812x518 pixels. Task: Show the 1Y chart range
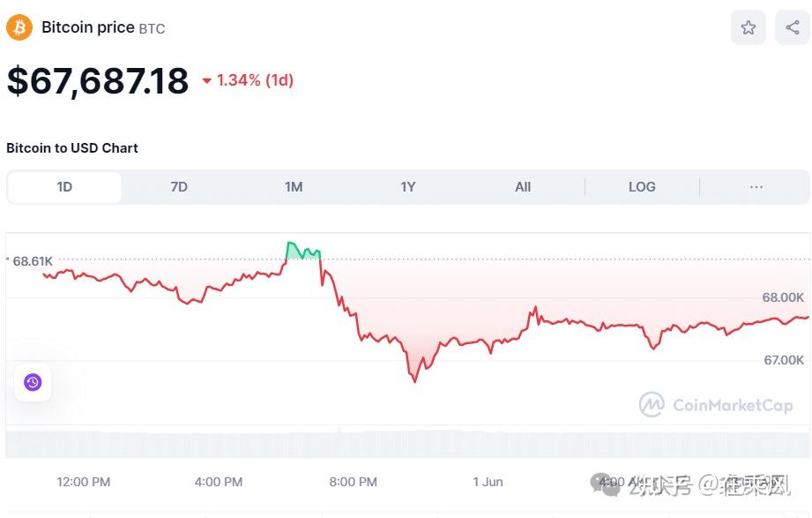408,187
